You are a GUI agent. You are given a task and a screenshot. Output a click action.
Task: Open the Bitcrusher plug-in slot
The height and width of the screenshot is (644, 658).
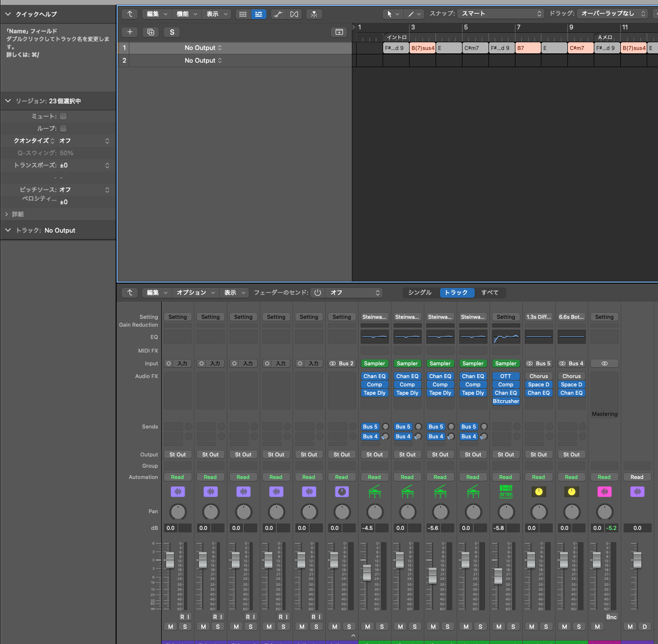pos(506,402)
